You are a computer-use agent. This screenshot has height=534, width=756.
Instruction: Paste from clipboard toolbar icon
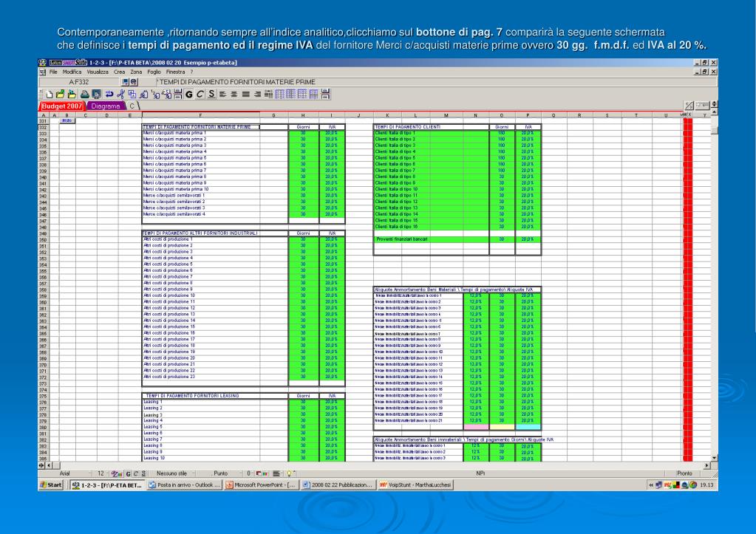click(x=143, y=95)
